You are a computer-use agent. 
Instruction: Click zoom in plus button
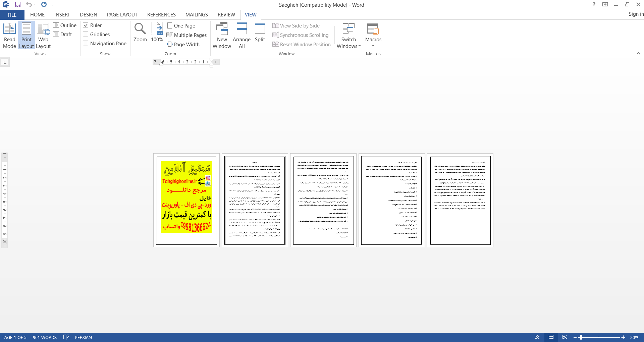click(x=623, y=337)
